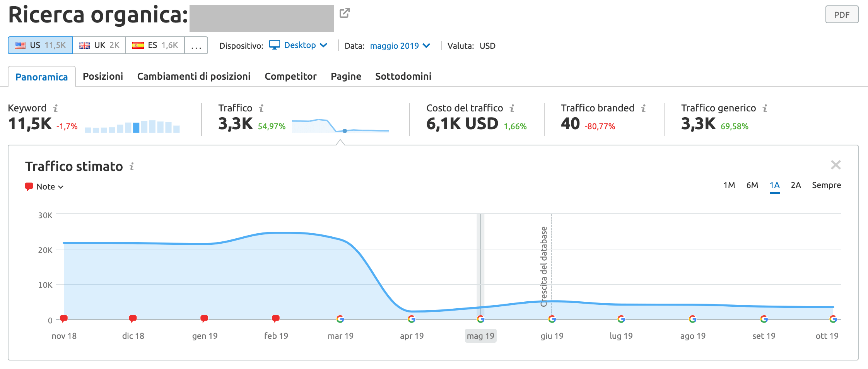Select the US 11,5K database
This screenshot has height=369, width=868.
coord(40,45)
